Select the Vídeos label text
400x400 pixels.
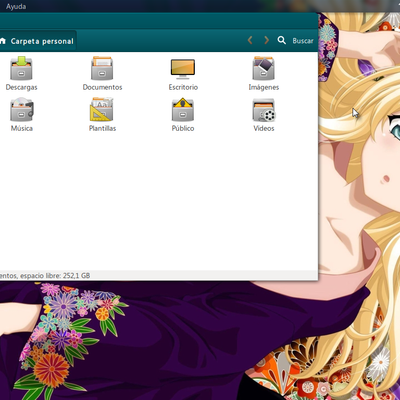[264, 128]
